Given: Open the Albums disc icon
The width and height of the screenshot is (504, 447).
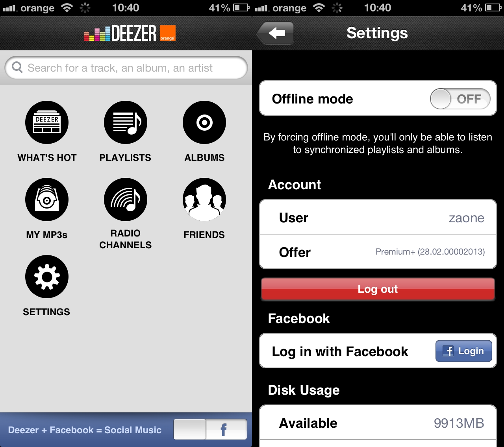Looking at the screenshot, I should (x=204, y=122).
